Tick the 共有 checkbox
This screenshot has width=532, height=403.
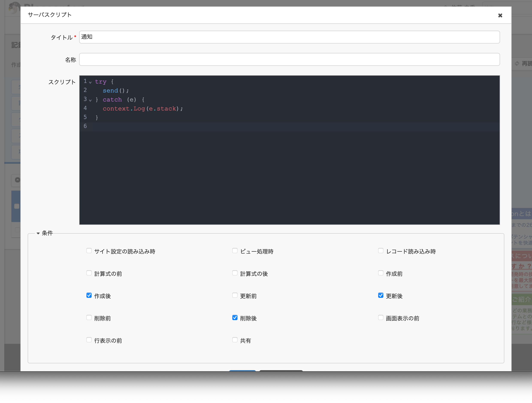click(x=235, y=340)
